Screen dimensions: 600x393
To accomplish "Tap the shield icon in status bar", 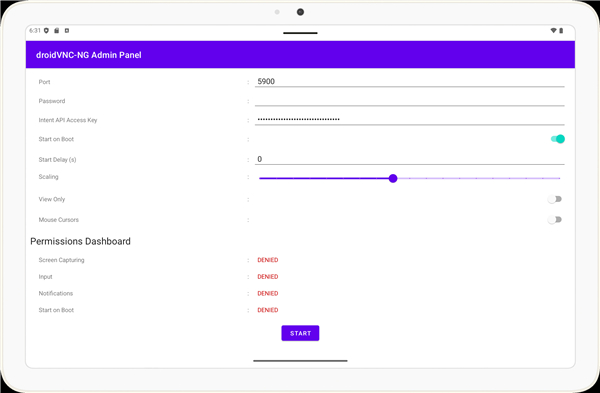I will [46, 31].
